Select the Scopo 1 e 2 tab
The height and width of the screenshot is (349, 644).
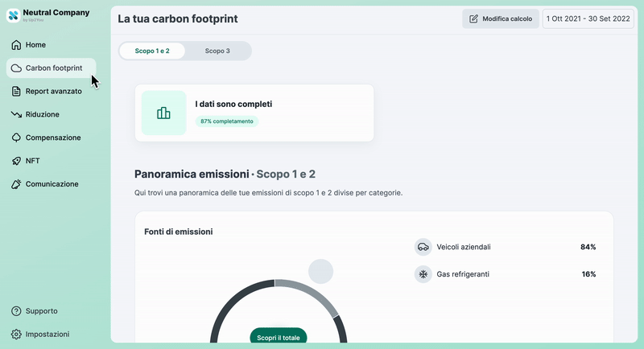[152, 51]
